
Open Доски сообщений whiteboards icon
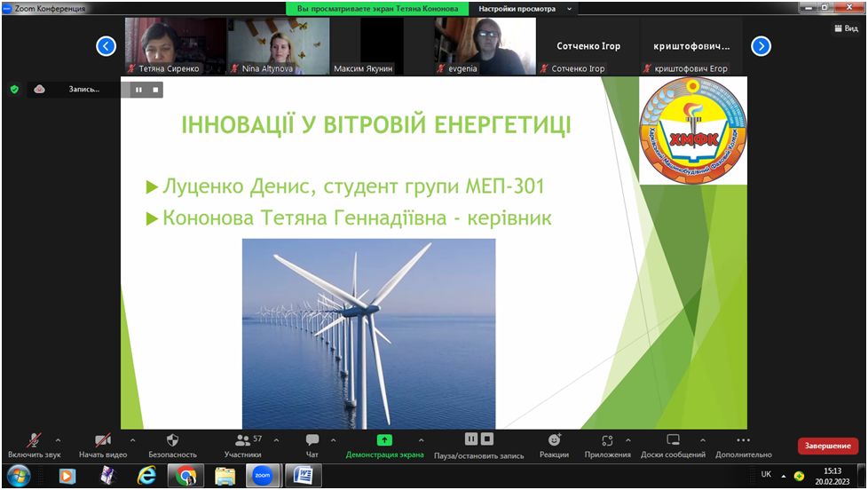click(x=673, y=440)
